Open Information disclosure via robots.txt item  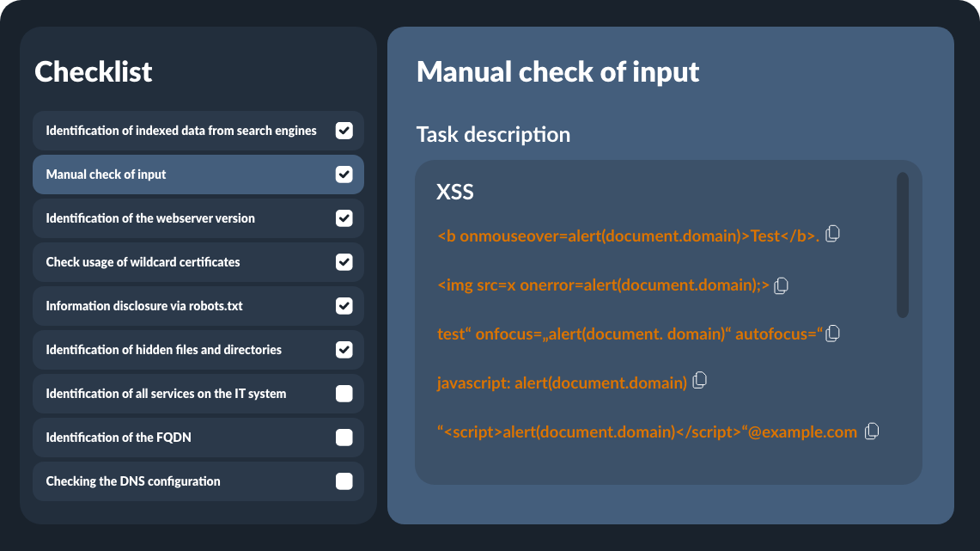150,306
